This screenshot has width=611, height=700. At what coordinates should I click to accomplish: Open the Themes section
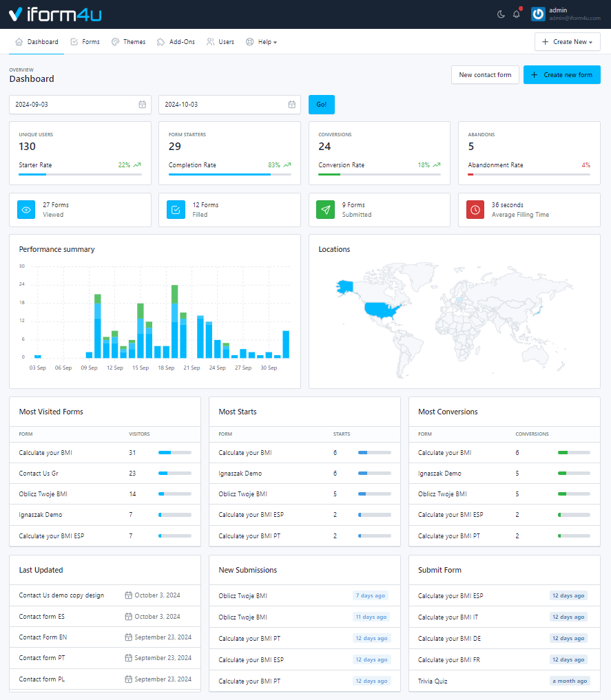pyautogui.click(x=128, y=41)
